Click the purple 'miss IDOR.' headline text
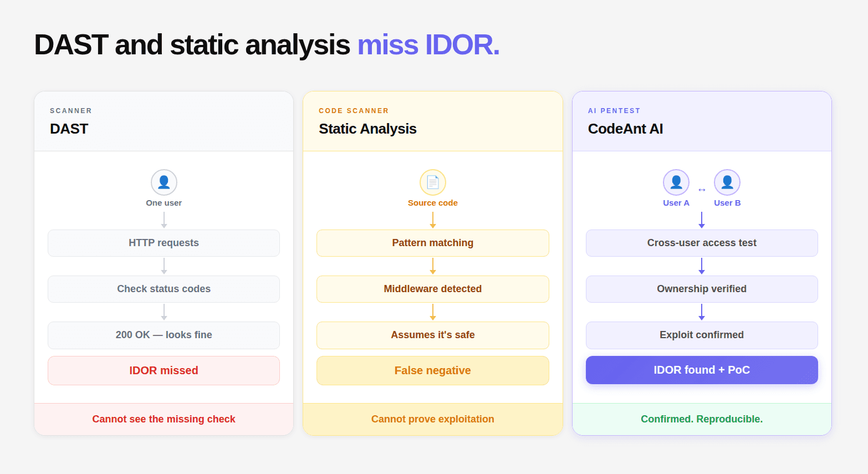868x474 pixels. pyautogui.click(x=428, y=45)
